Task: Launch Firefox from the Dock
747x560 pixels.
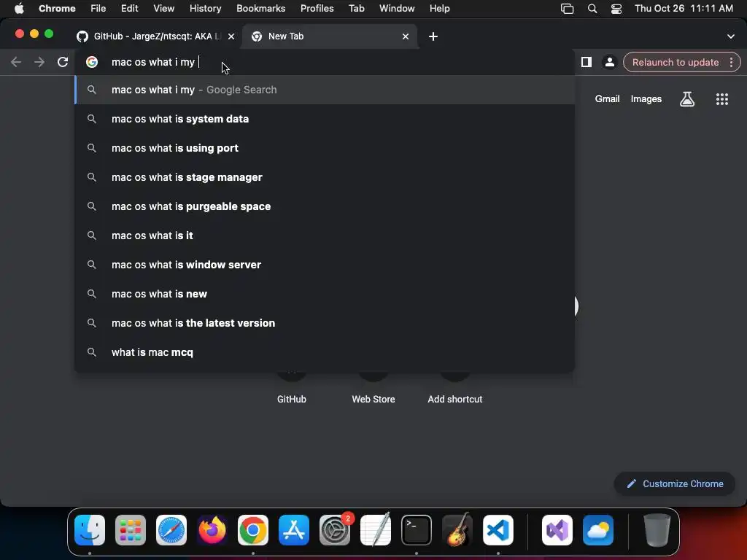Action: click(x=212, y=530)
